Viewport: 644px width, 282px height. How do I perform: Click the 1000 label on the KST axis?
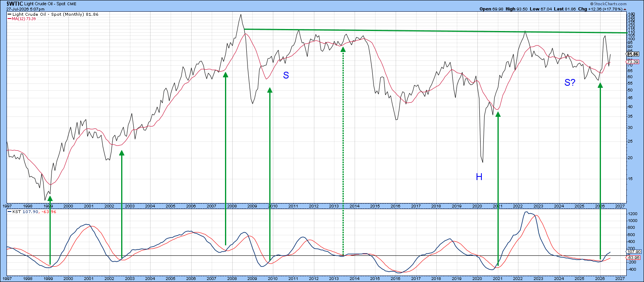pos(632,221)
